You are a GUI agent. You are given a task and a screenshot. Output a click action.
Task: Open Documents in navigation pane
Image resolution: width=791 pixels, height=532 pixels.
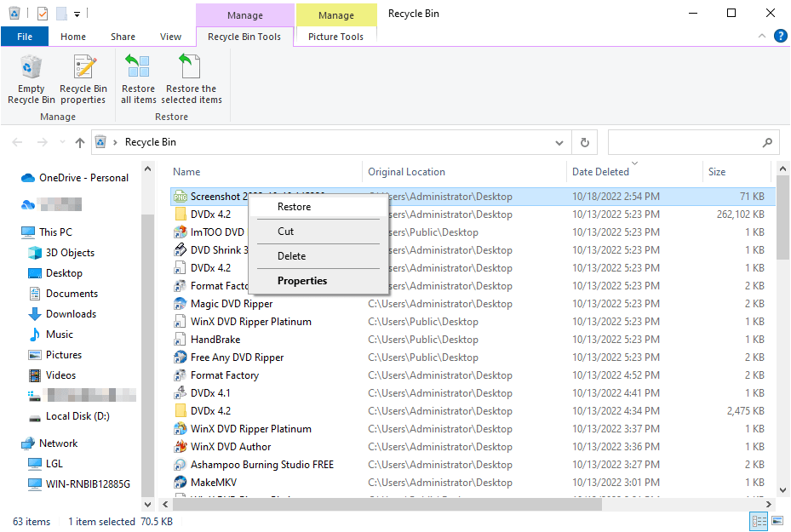pyautogui.click(x=63, y=294)
